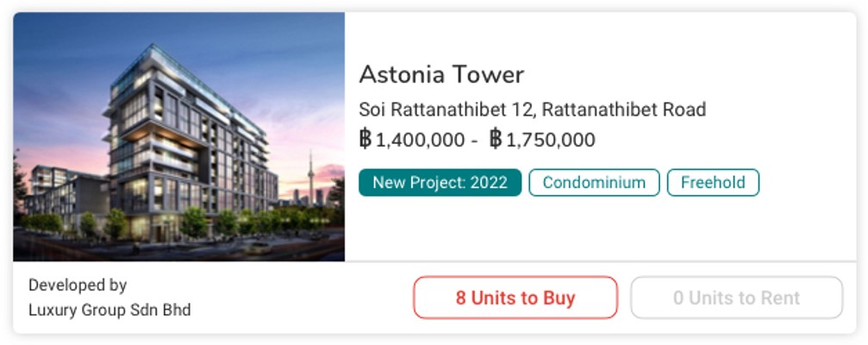Click the minimum price 1,400,000

tap(420, 140)
